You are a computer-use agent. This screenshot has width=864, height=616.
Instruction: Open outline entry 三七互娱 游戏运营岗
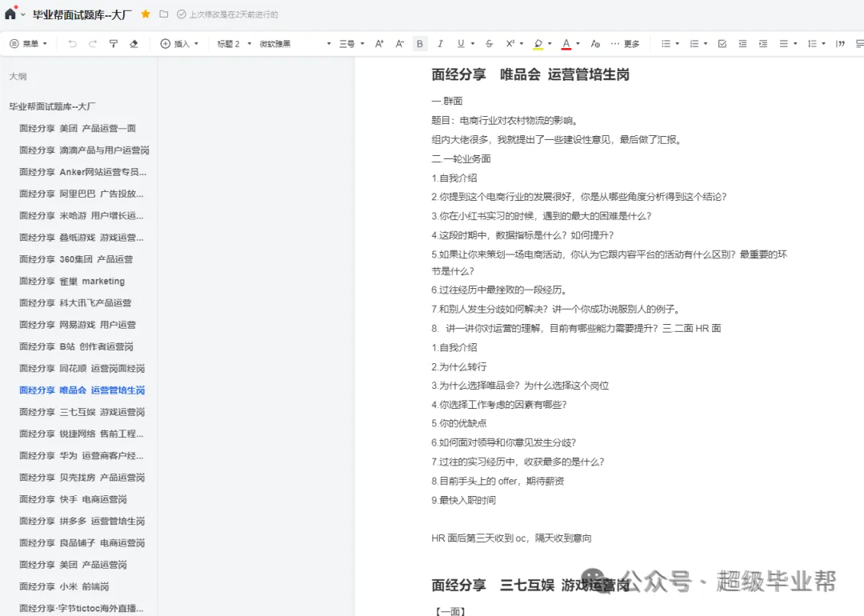point(82,411)
